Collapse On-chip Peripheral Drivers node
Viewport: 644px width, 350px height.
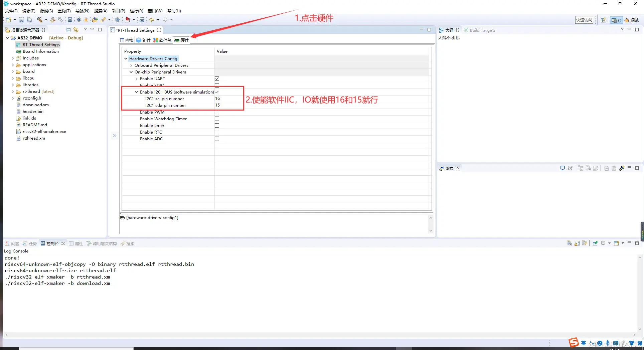coord(131,72)
